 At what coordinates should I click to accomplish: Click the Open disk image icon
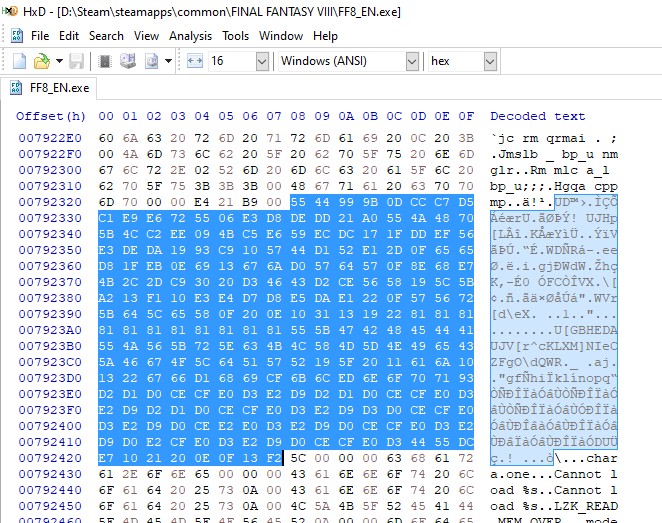(x=152, y=61)
